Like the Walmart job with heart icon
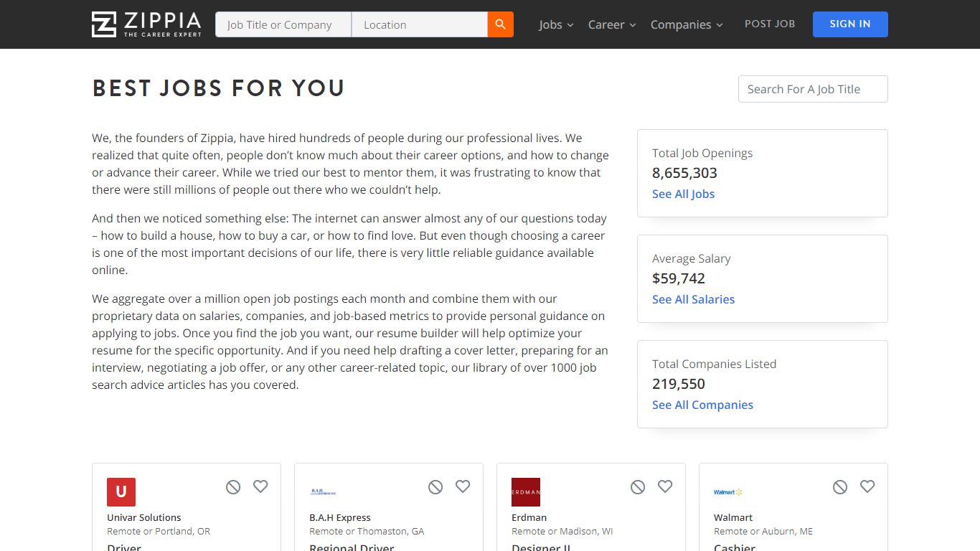The image size is (980, 551). [x=867, y=486]
